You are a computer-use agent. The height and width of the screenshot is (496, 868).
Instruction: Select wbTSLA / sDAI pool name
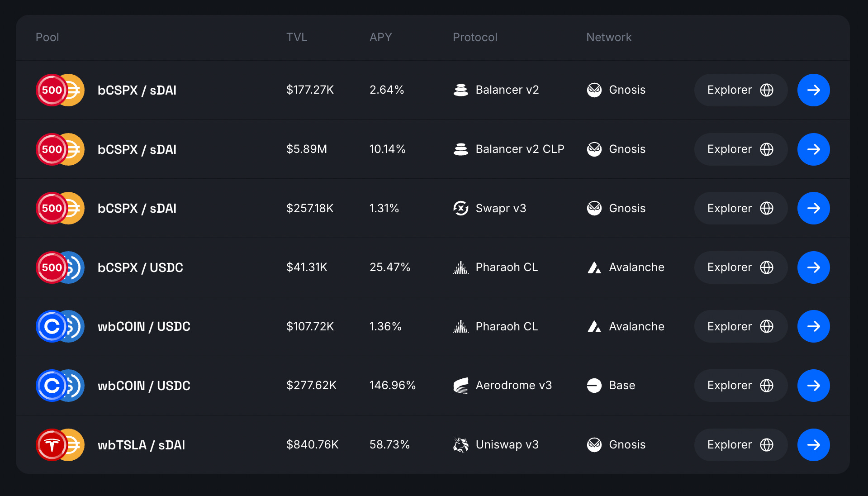tap(142, 445)
